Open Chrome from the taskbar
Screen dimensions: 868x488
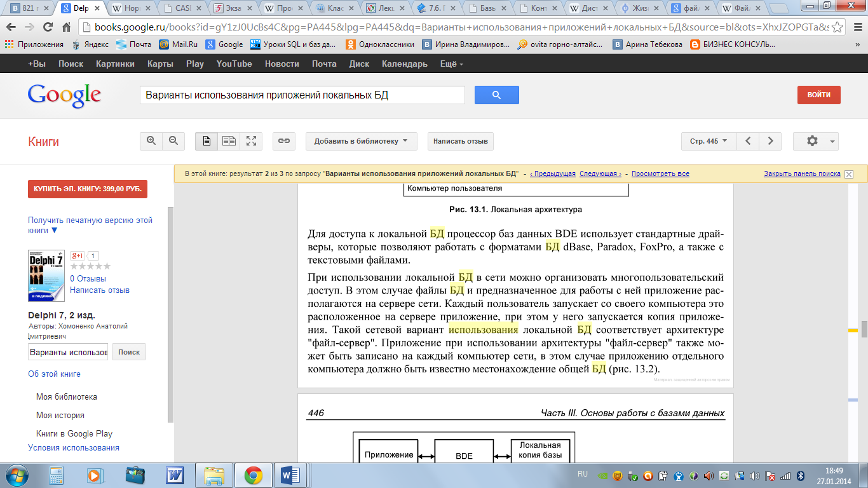pyautogui.click(x=254, y=475)
